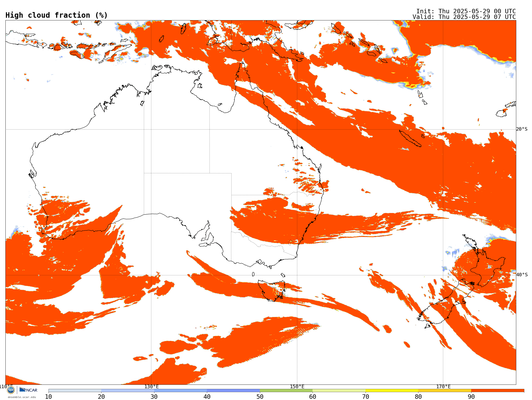Click the 40-50 periwinkle colorbar segment
The image size is (532, 400).
coord(233,391)
